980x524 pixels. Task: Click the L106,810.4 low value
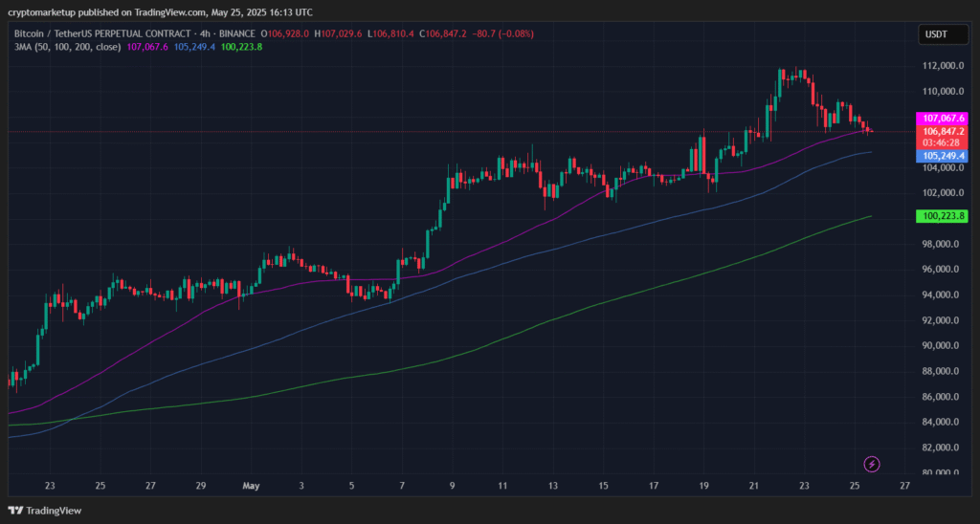click(390, 33)
